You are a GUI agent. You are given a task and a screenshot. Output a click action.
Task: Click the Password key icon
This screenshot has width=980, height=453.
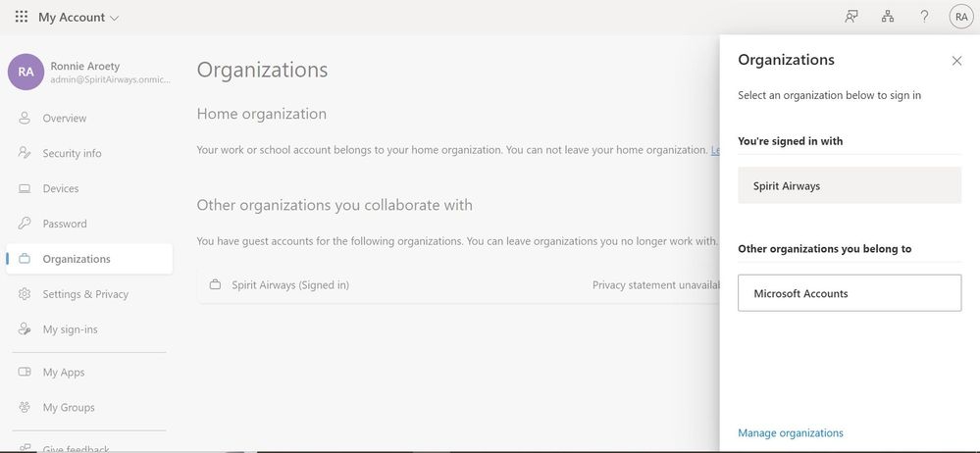[x=25, y=223]
